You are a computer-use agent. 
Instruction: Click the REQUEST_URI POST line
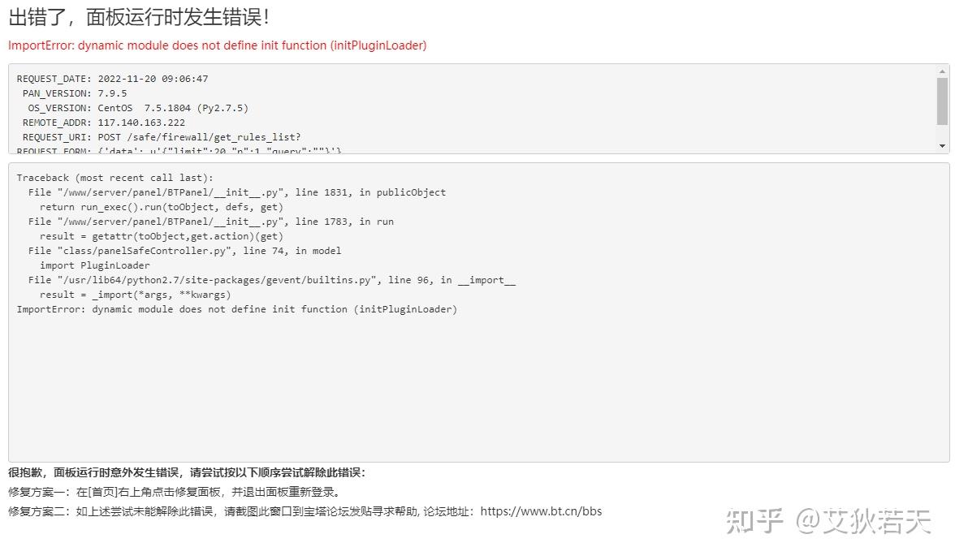tap(162, 137)
